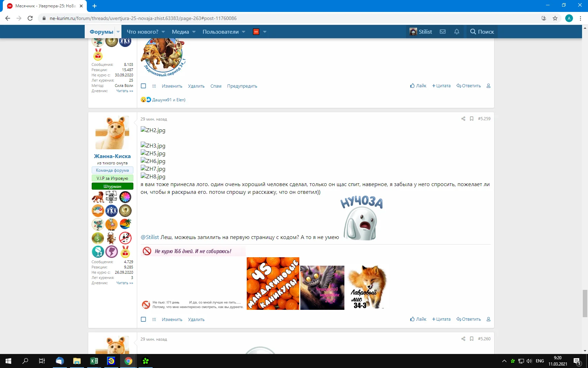The height and width of the screenshot is (368, 588).
Task: Open File Explorer from the taskbar
Action: coord(77,361)
